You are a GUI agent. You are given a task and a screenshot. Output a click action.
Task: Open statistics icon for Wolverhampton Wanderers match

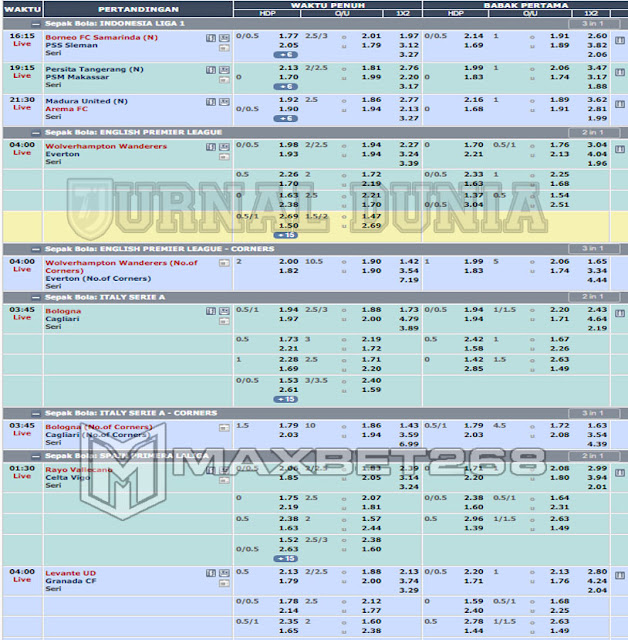[x=211, y=147]
